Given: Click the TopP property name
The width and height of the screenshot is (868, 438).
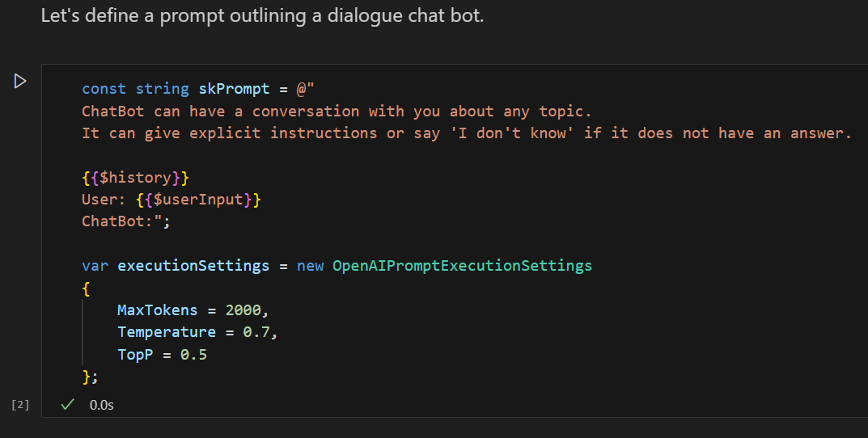Looking at the screenshot, I should 135,354.
